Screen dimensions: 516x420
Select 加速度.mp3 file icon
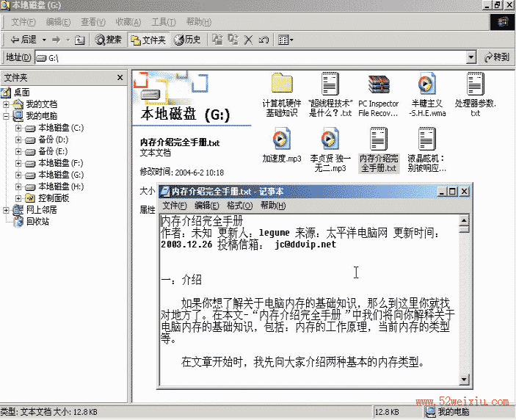pyautogui.click(x=282, y=139)
